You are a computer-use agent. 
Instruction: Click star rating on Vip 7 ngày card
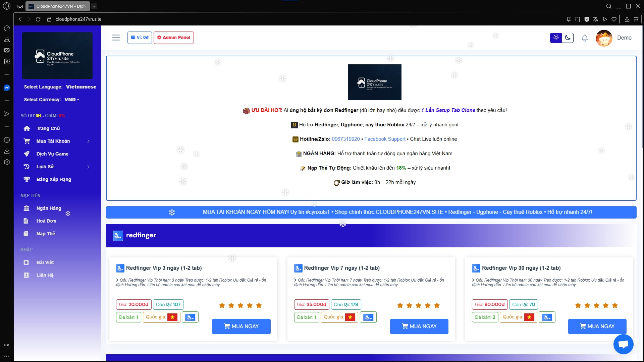(x=418, y=305)
